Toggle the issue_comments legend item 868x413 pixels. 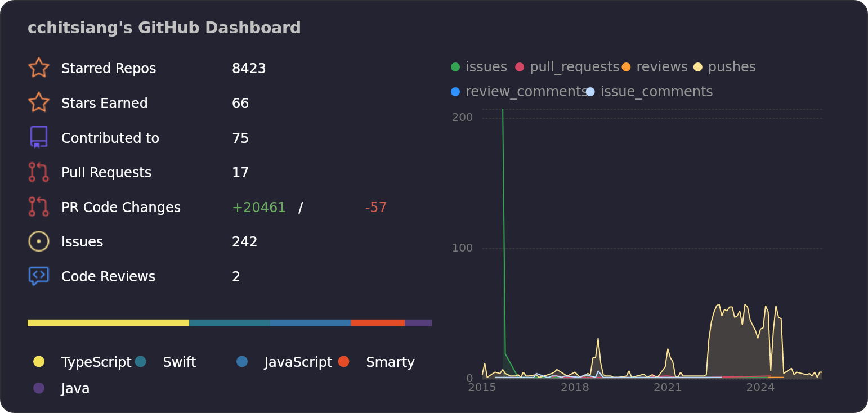(x=650, y=92)
